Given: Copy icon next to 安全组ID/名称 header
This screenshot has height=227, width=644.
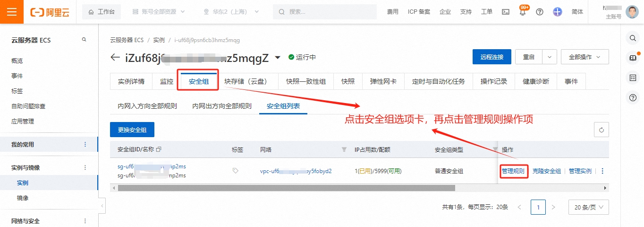Looking at the screenshot, I should click(159, 149).
